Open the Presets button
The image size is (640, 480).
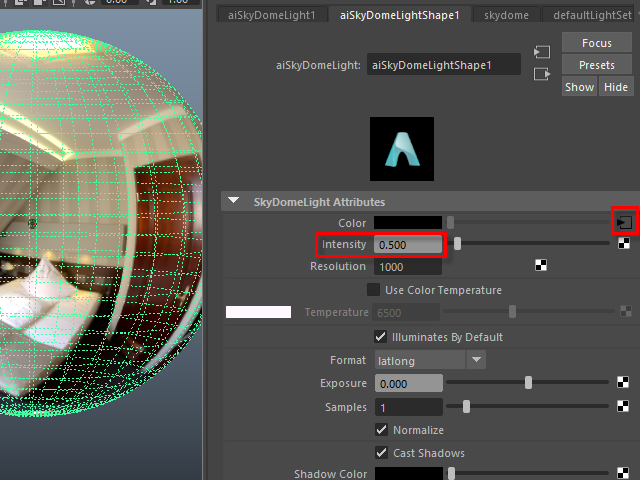(596, 65)
